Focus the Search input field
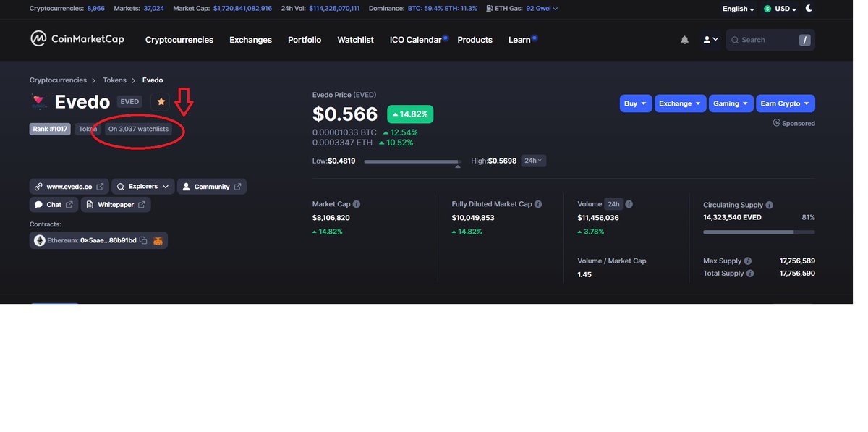This screenshot has height=432, width=868. tap(770, 40)
